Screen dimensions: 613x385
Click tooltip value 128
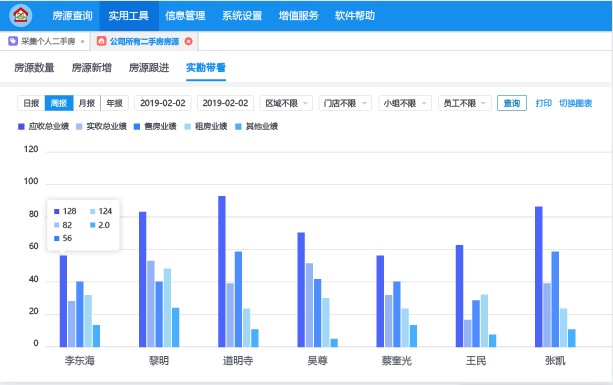69,211
